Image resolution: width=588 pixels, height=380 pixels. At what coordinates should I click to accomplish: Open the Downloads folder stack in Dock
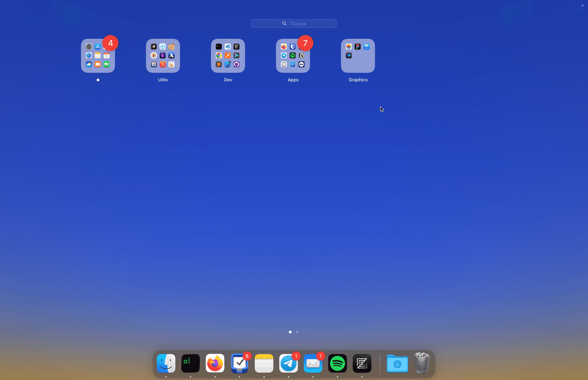point(397,363)
